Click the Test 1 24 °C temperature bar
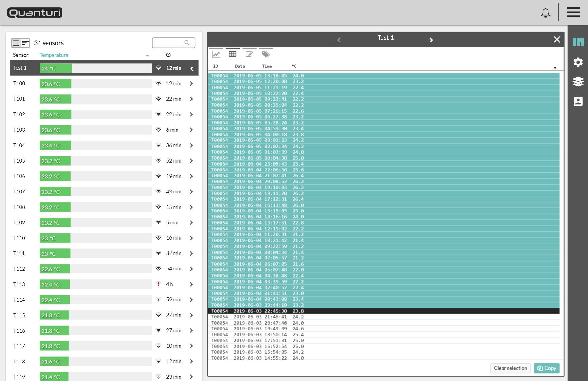 tap(96, 68)
